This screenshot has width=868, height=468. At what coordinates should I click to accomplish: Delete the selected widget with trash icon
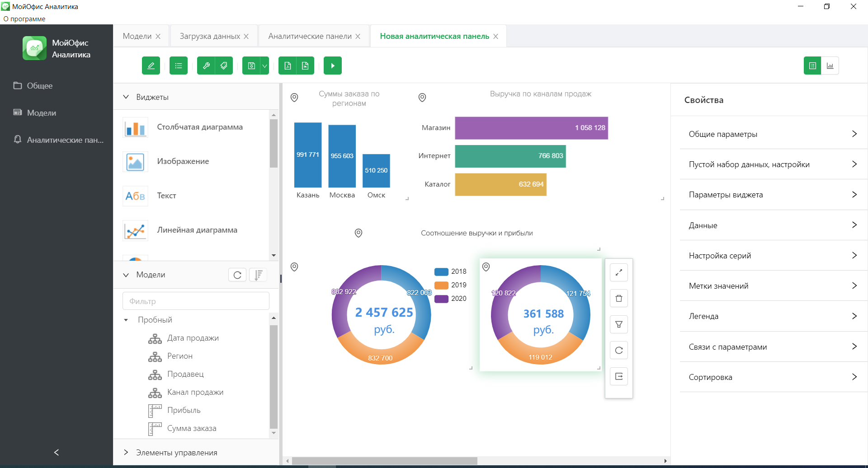point(619,298)
